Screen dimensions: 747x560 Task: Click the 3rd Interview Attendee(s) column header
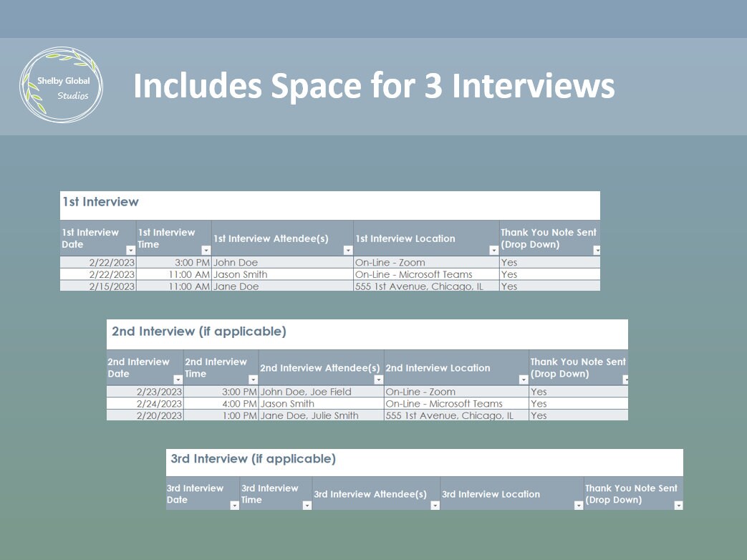376,493
